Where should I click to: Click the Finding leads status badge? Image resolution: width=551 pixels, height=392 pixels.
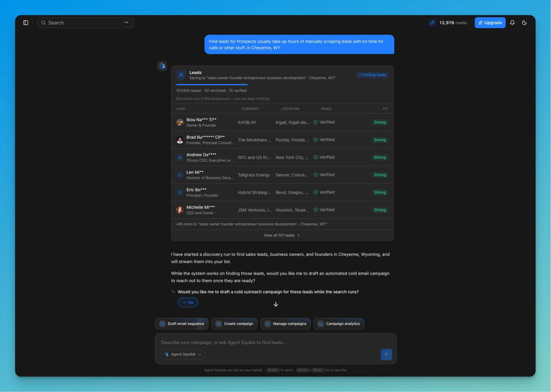click(372, 75)
